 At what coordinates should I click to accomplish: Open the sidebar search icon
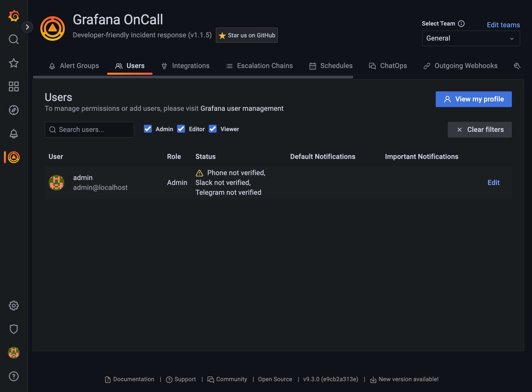(x=14, y=39)
